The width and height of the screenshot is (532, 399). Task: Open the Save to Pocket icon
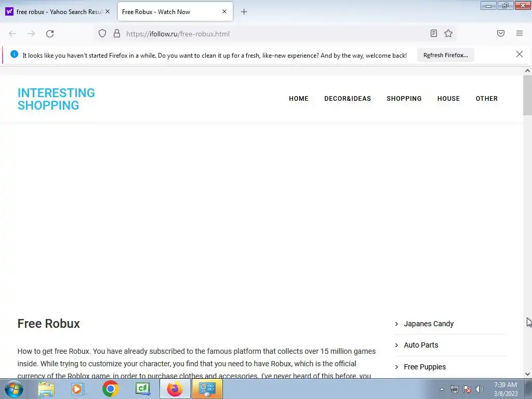click(x=501, y=33)
